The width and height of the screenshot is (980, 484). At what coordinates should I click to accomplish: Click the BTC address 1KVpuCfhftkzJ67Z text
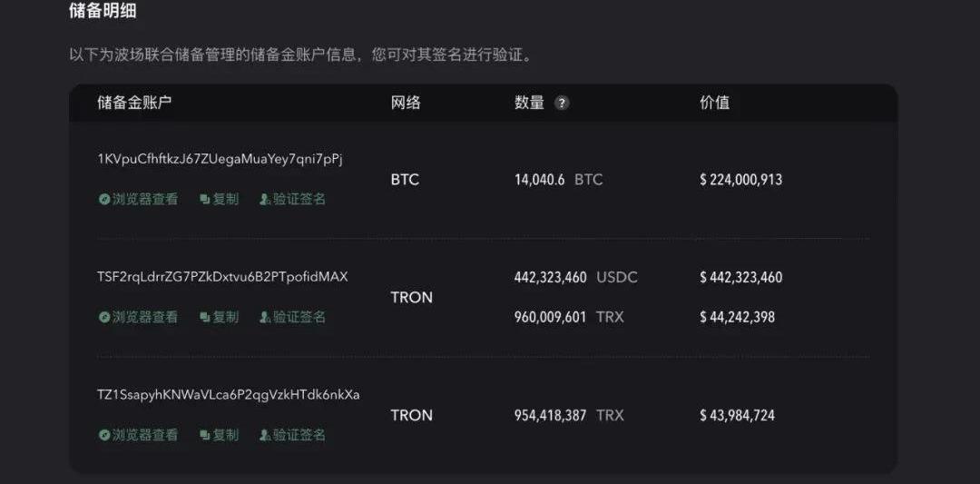coord(220,160)
